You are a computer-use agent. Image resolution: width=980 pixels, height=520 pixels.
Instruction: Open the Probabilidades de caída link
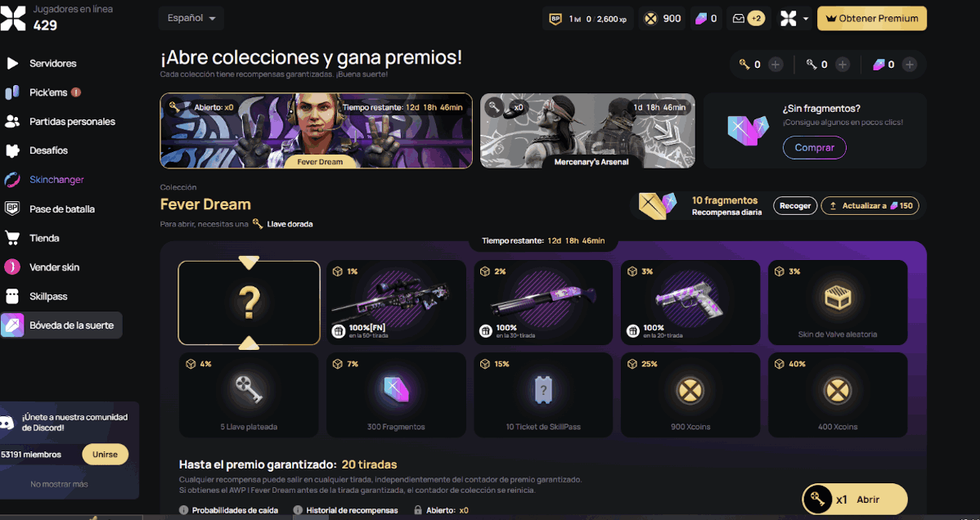point(235,510)
